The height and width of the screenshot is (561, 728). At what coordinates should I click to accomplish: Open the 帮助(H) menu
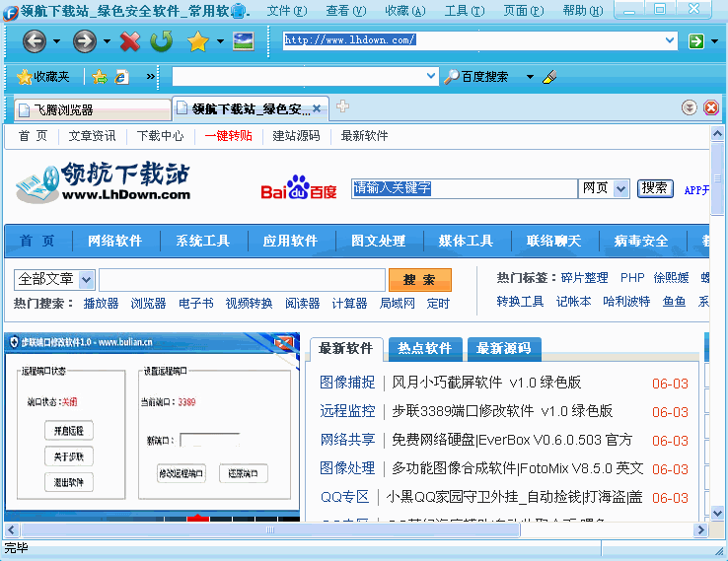coord(583,11)
